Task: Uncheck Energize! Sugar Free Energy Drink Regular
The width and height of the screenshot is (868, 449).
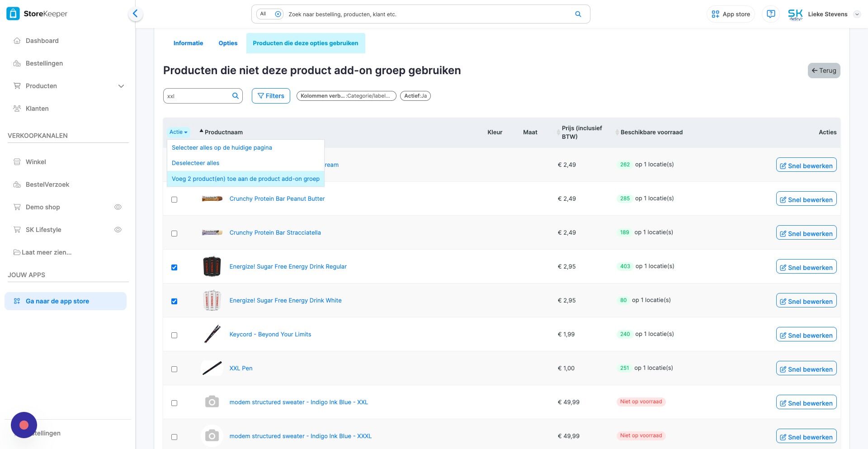Action: click(174, 267)
